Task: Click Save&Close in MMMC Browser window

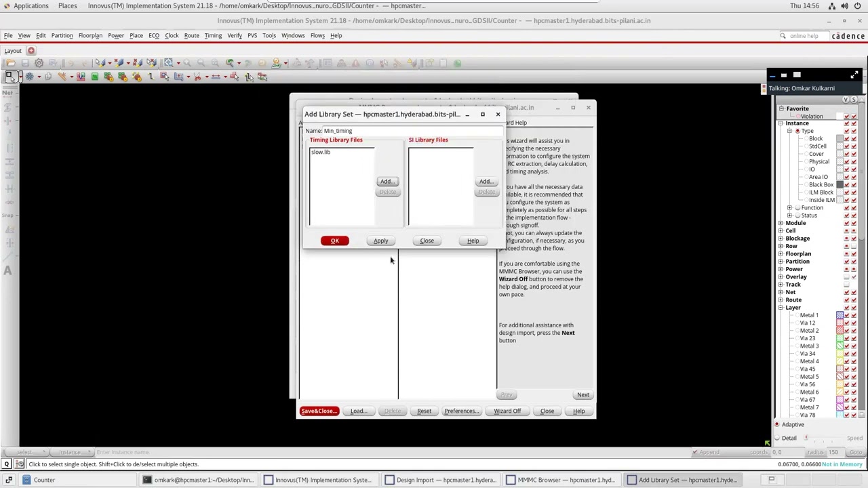Action: [x=319, y=411]
